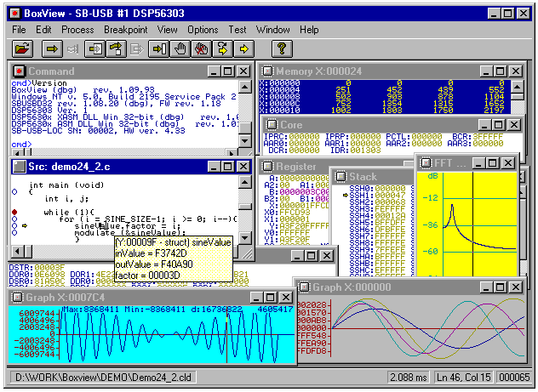Click the Memory window scroll-up arrow
Viewport: 538px width, 392px height.
point(518,87)
